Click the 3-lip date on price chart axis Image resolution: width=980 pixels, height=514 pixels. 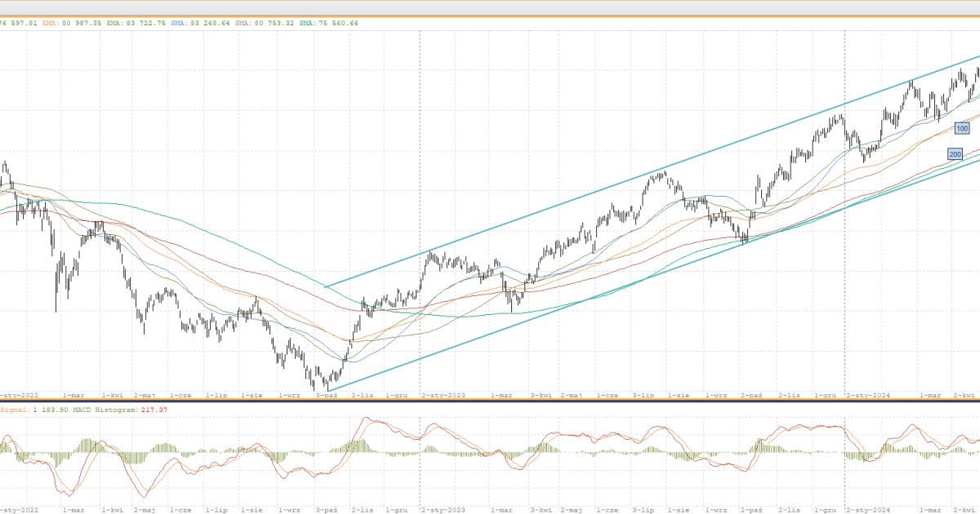pyautogui.click(x=644, y=395)
